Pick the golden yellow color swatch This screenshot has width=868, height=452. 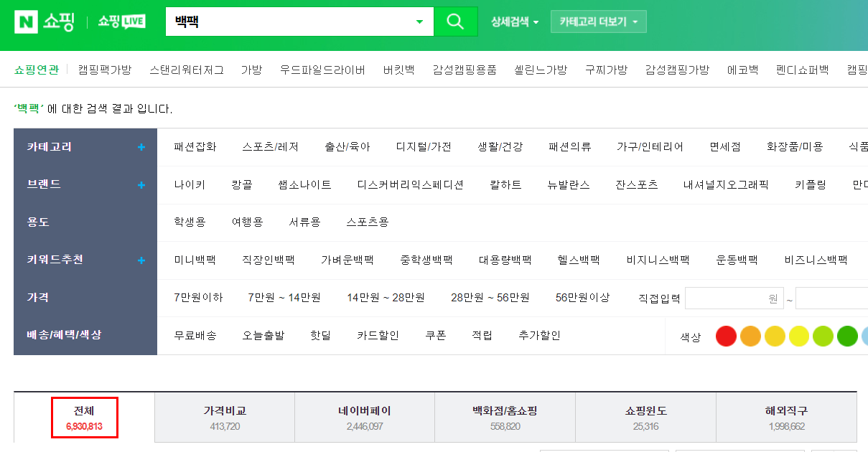pos(775,336)
